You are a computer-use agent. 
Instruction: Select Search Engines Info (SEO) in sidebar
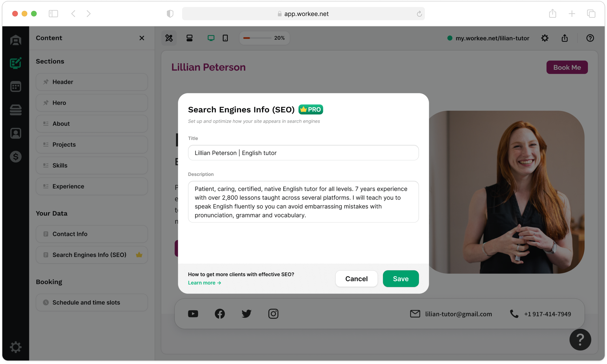tap(92, 255)
